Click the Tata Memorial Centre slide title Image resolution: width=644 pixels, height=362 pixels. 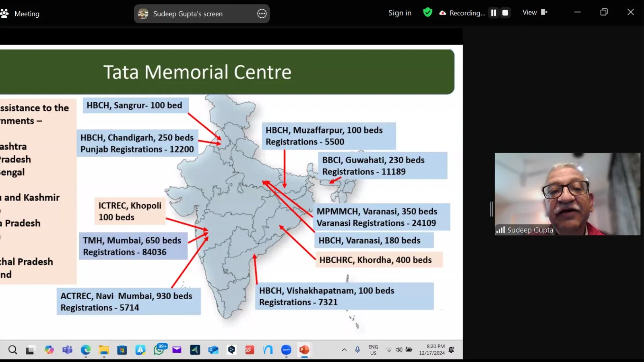[197, 72]
